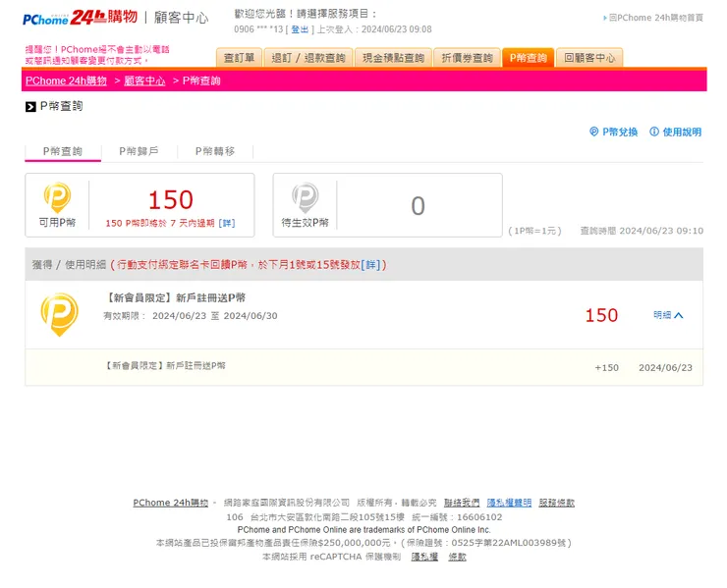Click the PChome 24h購物 logo
Viewport: 727px width, 588px height.
click(x=81, y=17)
